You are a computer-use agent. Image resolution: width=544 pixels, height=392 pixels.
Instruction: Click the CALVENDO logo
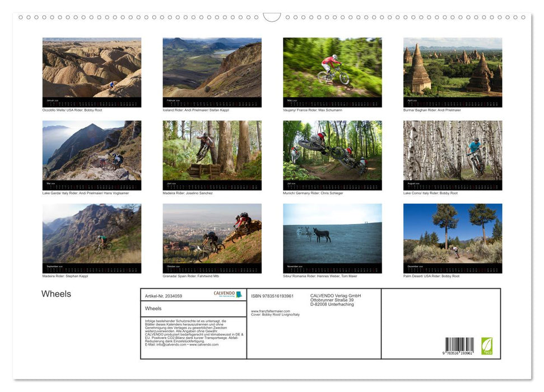tap(227, 294)
